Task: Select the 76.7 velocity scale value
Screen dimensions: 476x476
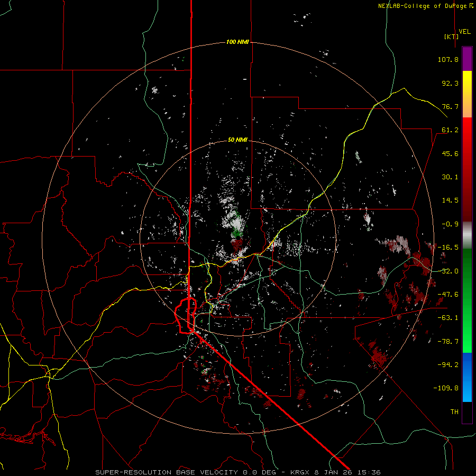Action: [x=450, y=106]
